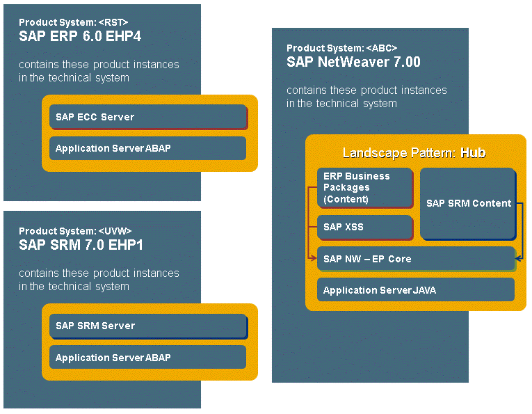532x414 pixels.
Task: Click the red arrowhead pointing at EP Core
Action: [314, 259]
